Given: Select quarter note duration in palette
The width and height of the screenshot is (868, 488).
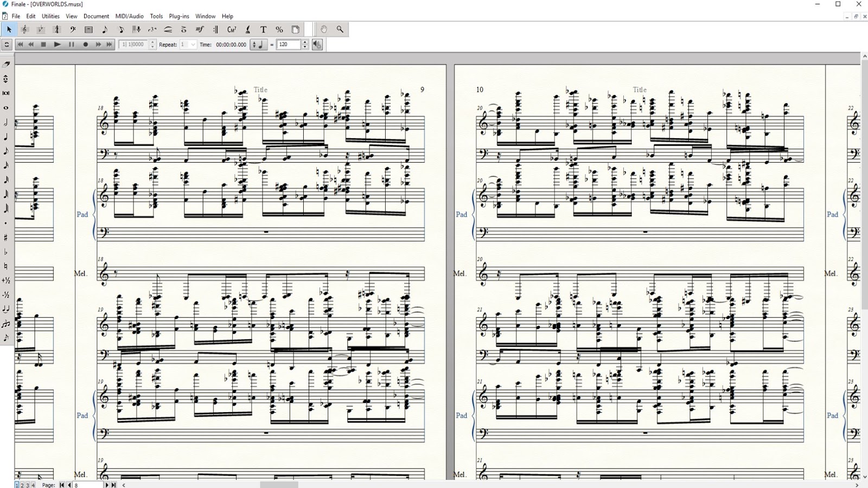Looking at the screenshot, I should coord(6,137).
